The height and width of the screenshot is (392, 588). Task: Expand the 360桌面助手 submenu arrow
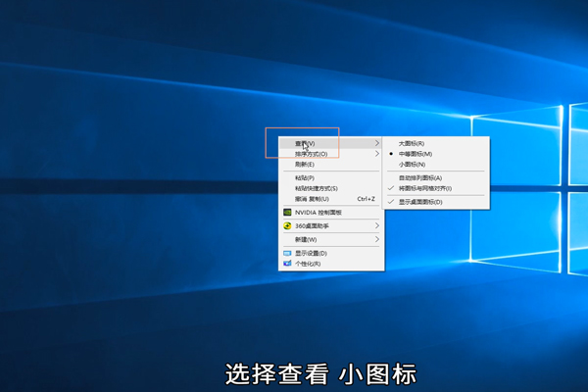377,225
